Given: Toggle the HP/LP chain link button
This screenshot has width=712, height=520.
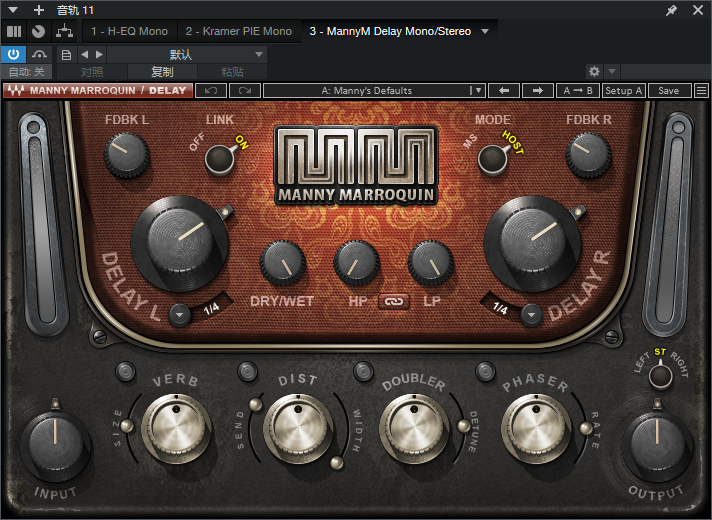Looking at the screenshot, I should coord(394,301).
